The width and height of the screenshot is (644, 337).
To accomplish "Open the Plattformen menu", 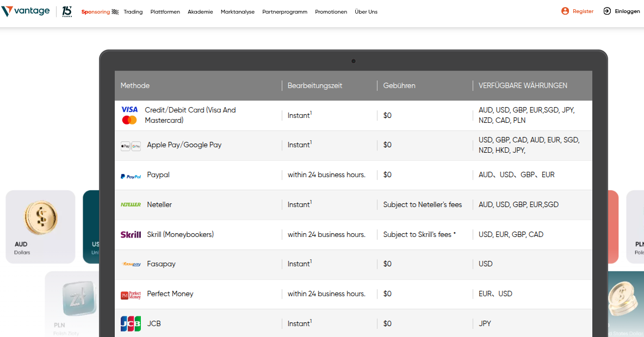I will (165, 12).
